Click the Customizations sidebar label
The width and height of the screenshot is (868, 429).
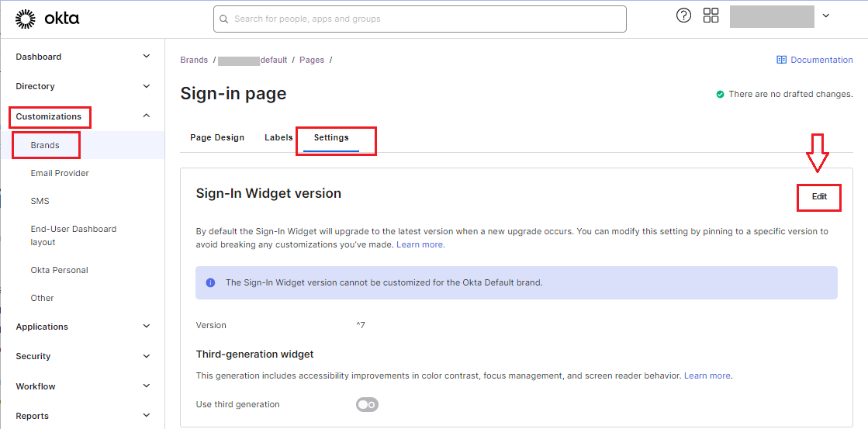pos(49,116)
